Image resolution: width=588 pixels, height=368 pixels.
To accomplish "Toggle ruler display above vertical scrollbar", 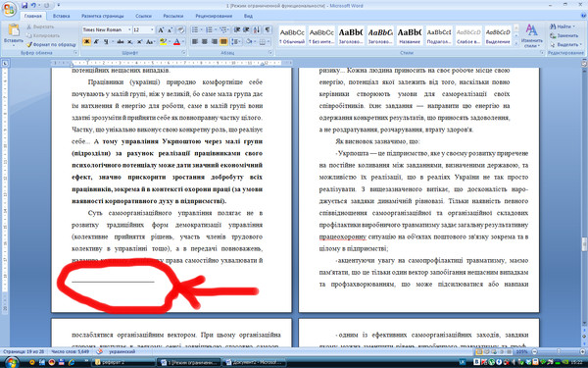I will point(584,64).
